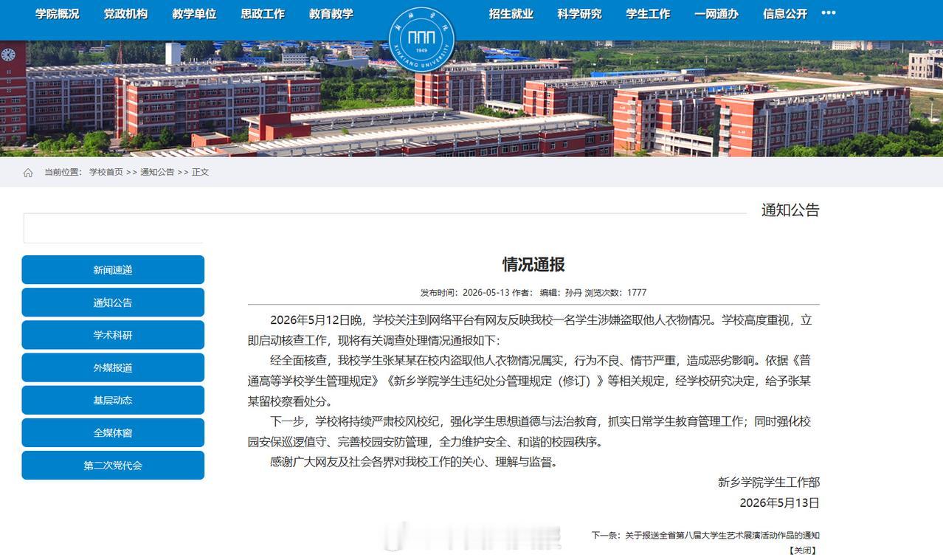Viewport: 943px width, 560px height.
Task: Open the 科学研究 menu
Action: [579, 13]
